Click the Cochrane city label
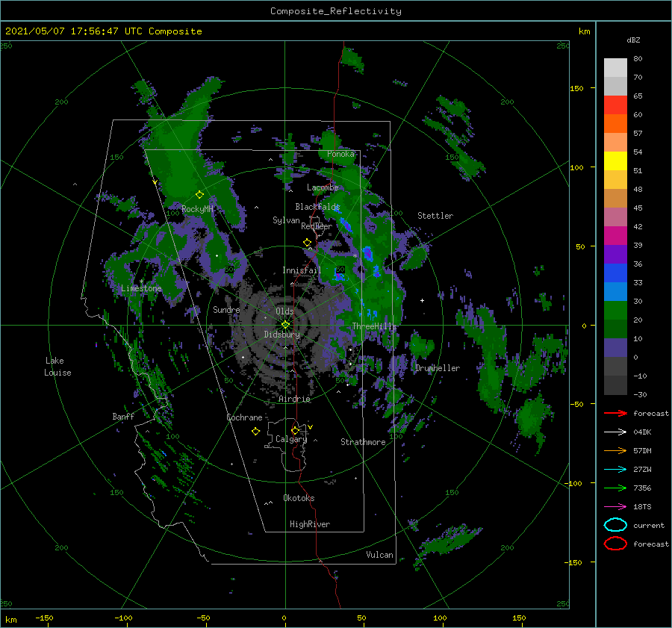Image resolution: width=672 pixels, height=628 pixels. pos(244,417)
